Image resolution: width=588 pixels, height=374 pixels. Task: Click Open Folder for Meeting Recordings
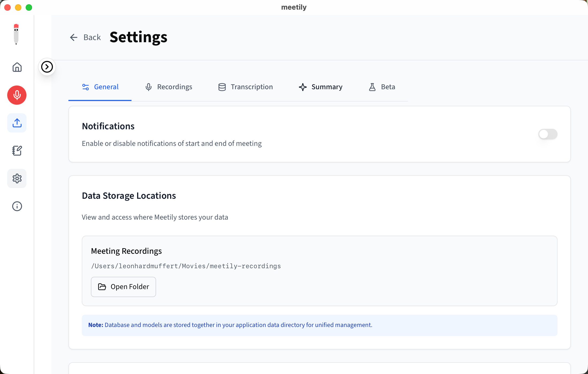(x=123, y=287)
